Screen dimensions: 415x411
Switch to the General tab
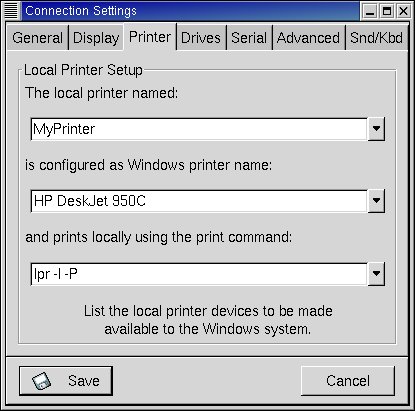(x=37, y=38)
